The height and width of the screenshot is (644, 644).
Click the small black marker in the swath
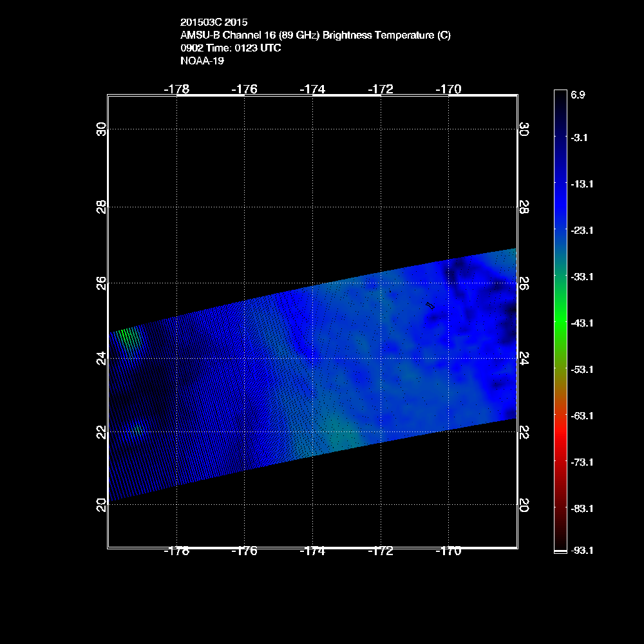tap(430, 305)
